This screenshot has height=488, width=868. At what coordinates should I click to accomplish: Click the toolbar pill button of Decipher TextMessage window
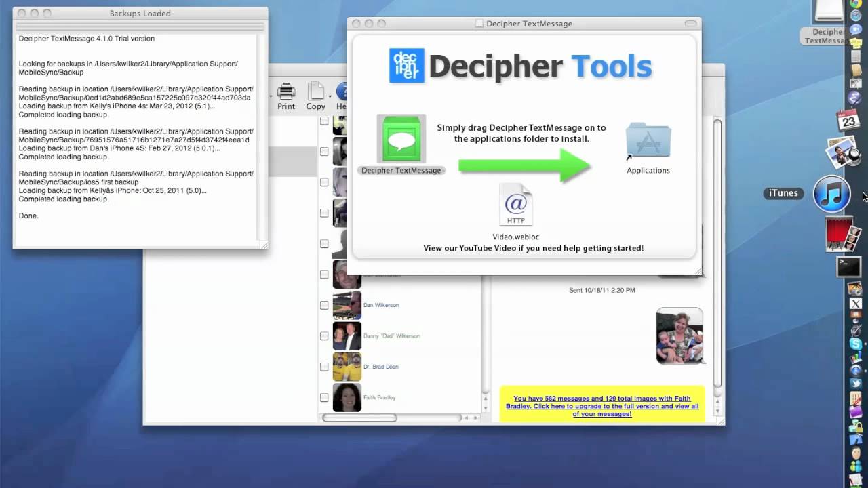pyautogui.click(x=691, y=24)
